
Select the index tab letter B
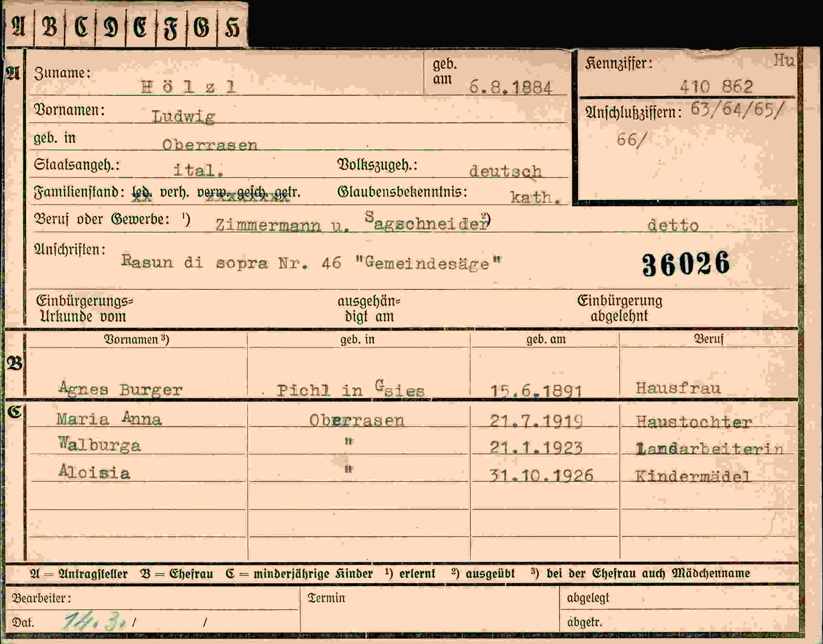coord(50,27)
